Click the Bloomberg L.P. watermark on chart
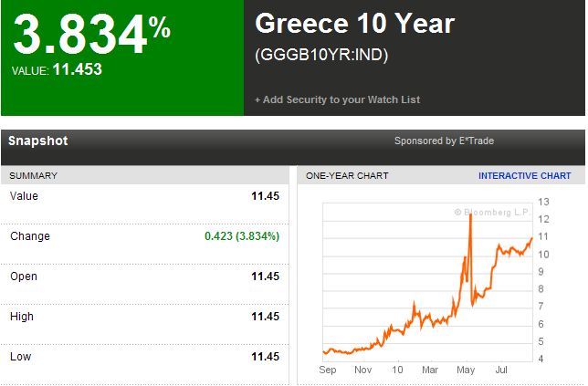Image resolution: width=588 pixels, height=386 pixels. (x=491, y=212)
